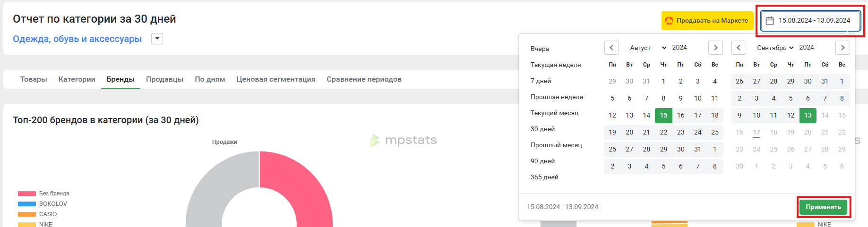Choose the Текущий месяц preset
This screenshot has width=868, height=227.
[554, 113]
